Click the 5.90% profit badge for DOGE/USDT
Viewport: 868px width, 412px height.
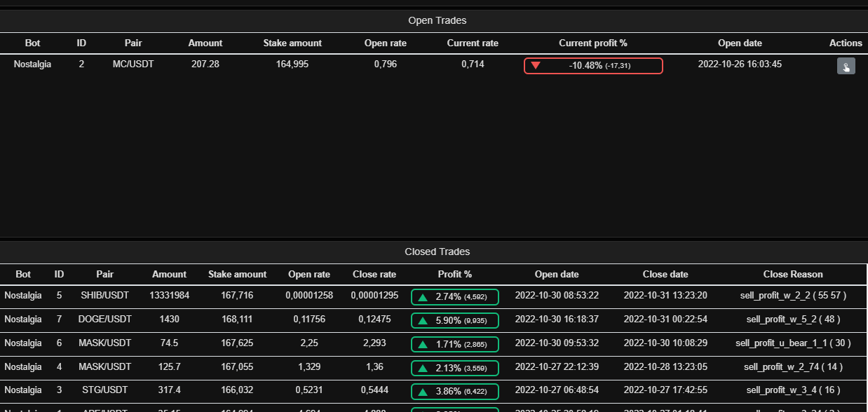pos(455,321)
